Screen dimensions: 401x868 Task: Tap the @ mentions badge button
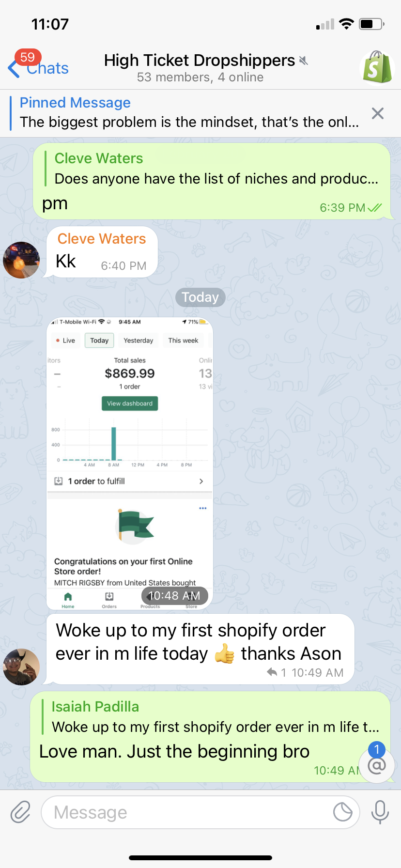click(x=377, y=765)
